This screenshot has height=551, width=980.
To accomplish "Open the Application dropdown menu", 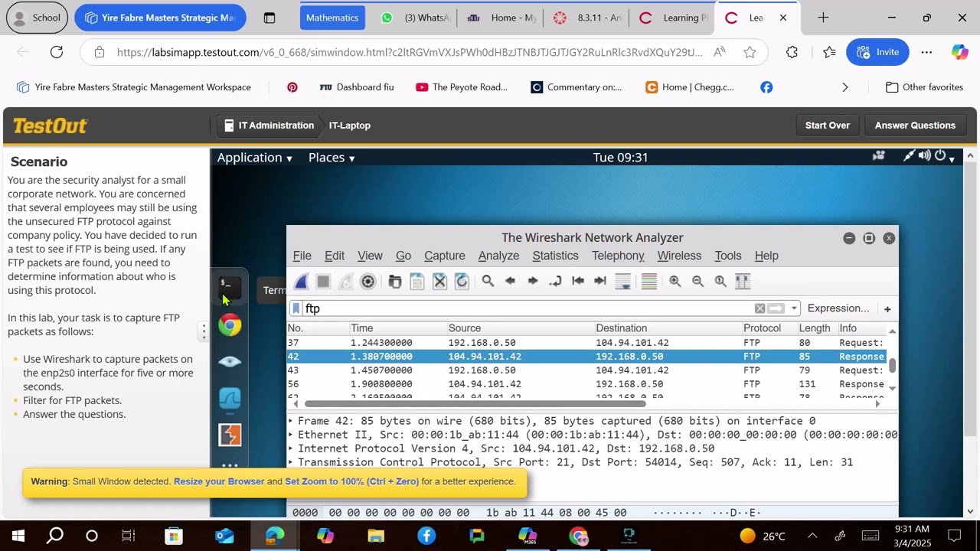I will (255, 158).
